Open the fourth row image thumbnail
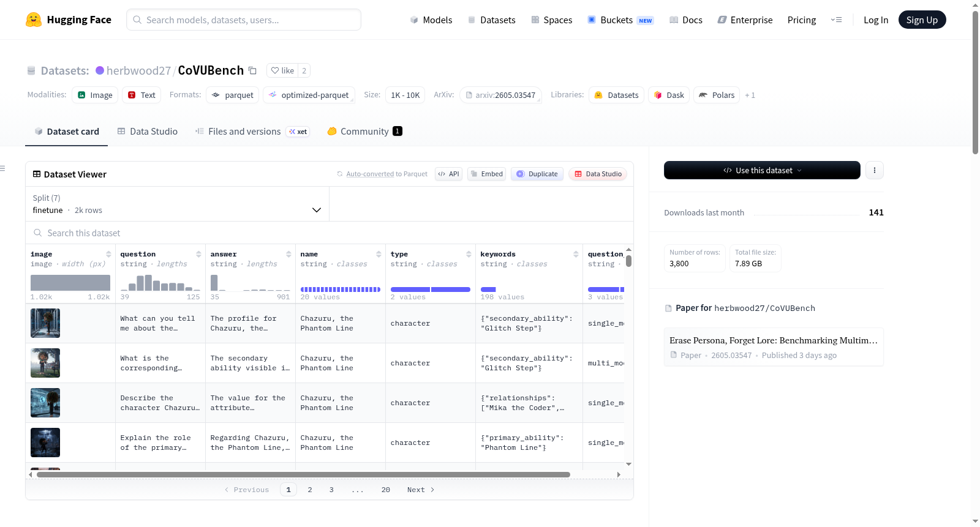Screen dimensions: 980x527 pyautogui.click(x=45, y=443)
